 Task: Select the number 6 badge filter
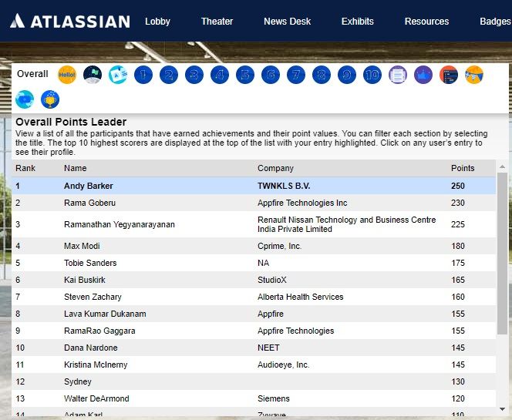click(271, 75)
